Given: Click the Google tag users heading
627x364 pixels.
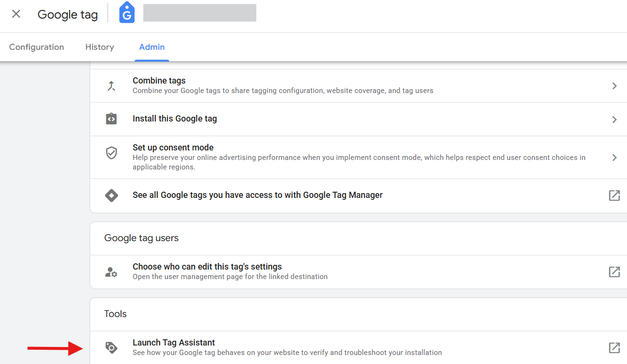Looking at the screenshot, I should tap(141, 238).
